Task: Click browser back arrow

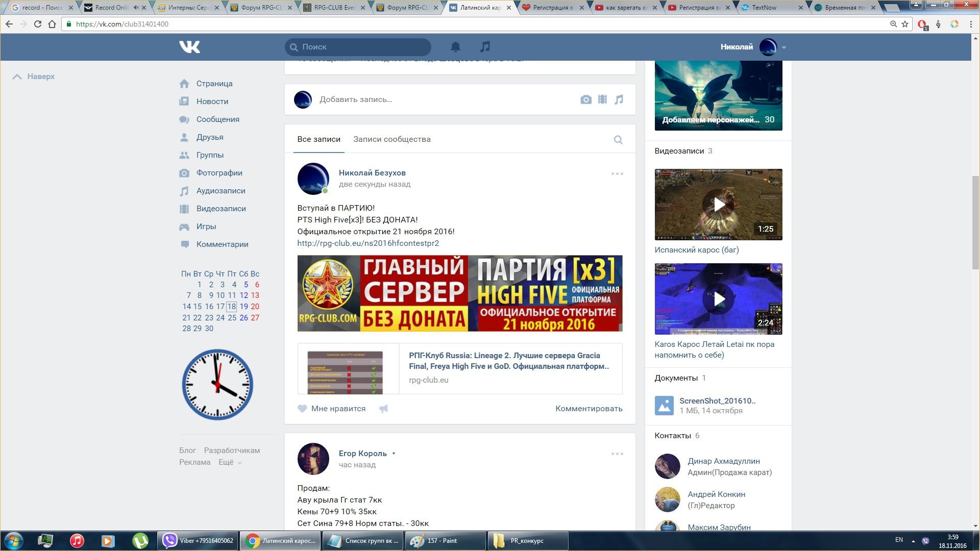Action: point(9,24)
